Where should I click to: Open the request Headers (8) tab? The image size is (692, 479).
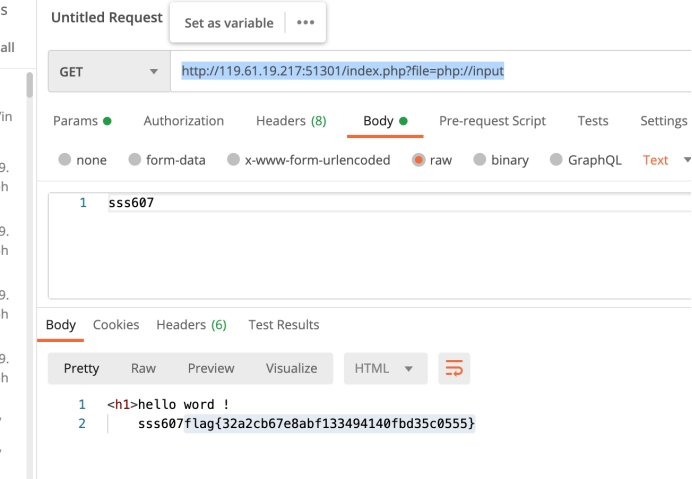pyautogui.click(x=291, y=121)
